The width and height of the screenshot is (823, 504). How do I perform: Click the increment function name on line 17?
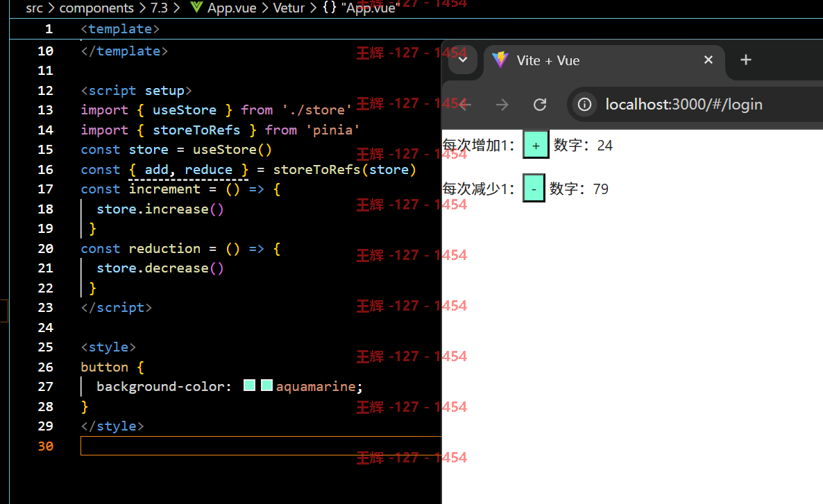[x=165, y=189]
